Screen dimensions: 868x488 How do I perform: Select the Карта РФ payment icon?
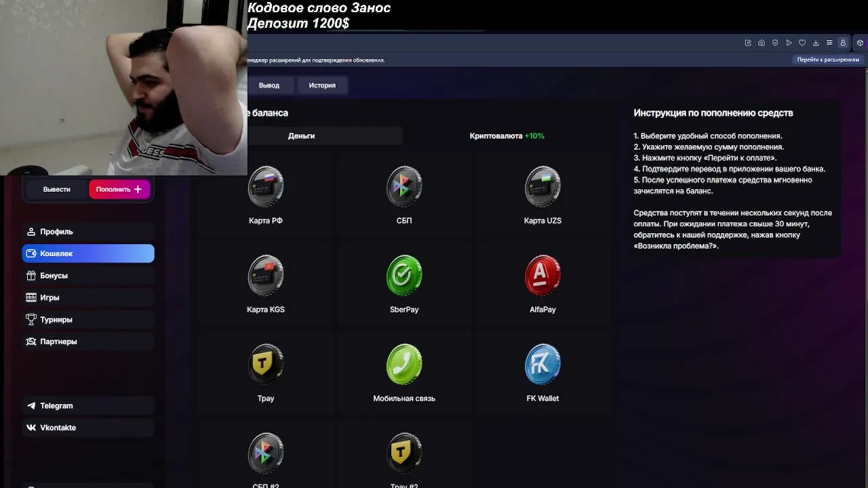(x=266, y=186)
